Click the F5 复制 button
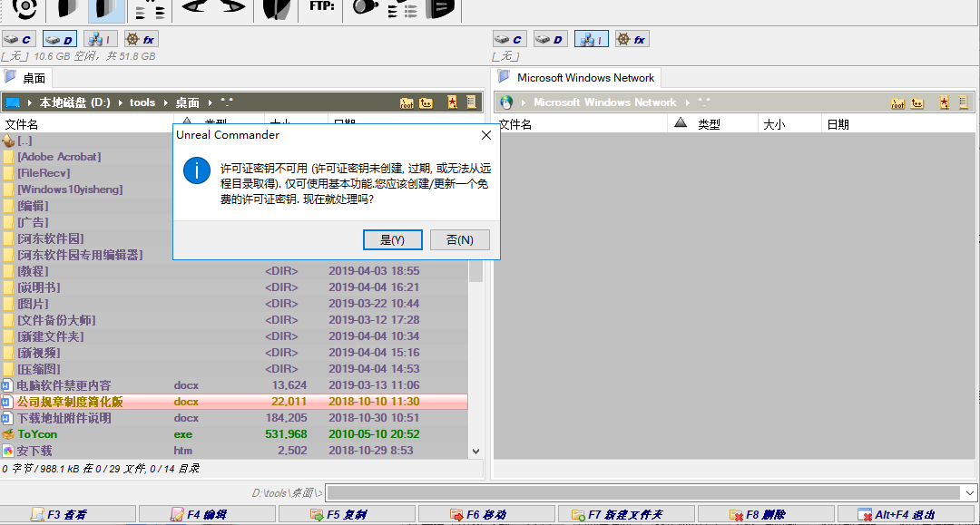Viewport: 980px width, 525px height. point(347,514)
